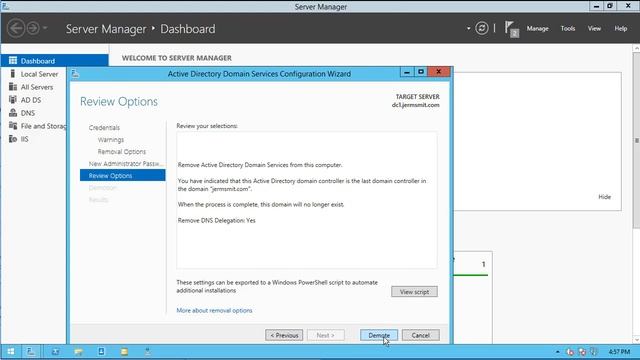Image resolution: width=640 pixels, height=360 pixels.
Task: Open More about removal options link
Action: pos(214,310)
